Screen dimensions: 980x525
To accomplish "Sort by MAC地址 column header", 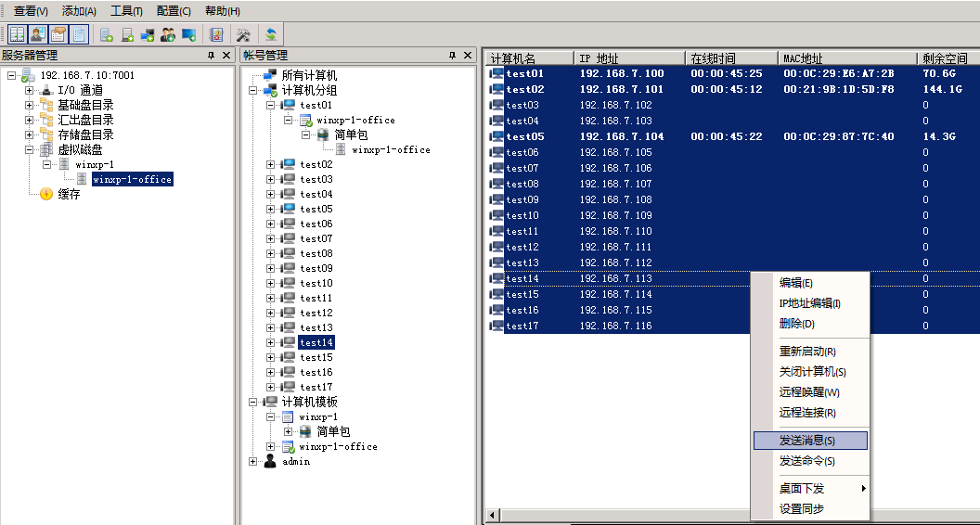I will (x=848, y=58).
